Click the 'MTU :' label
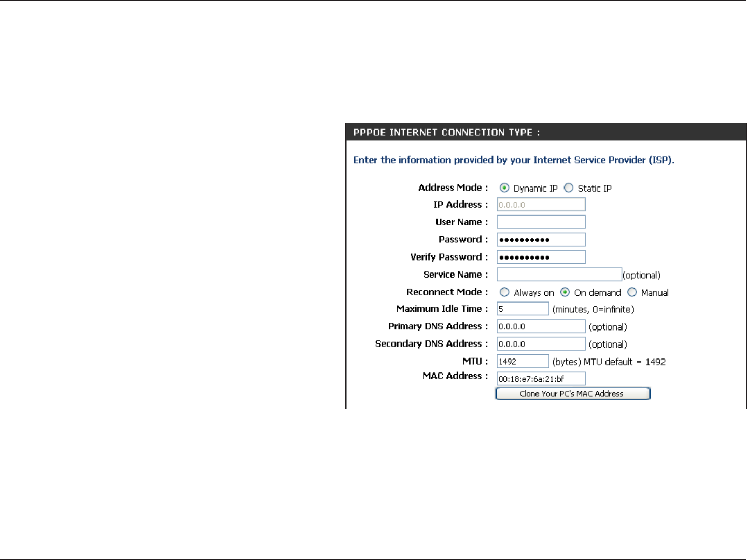Image resolution: width=747 pixels, height=560 pixels. pyautogui.click(x=475, y=361)
